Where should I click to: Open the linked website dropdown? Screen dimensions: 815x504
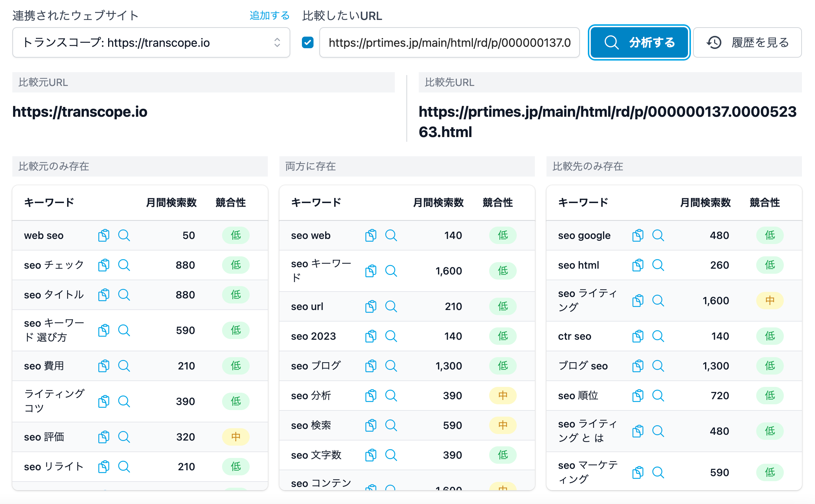151,42
